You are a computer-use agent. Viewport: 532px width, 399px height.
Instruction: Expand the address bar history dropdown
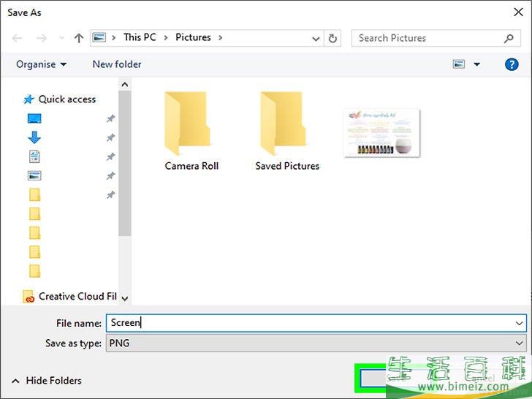click(x=316, y=38)
